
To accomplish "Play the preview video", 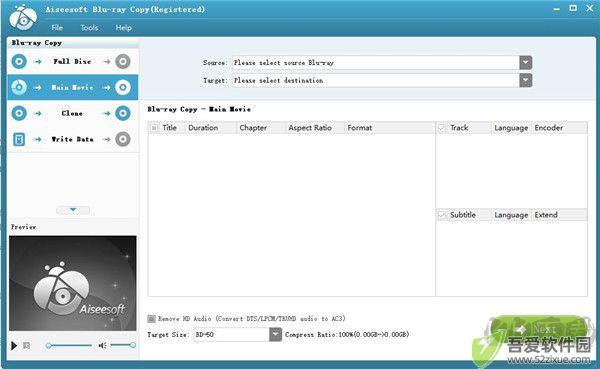I will tap(14, 346).
